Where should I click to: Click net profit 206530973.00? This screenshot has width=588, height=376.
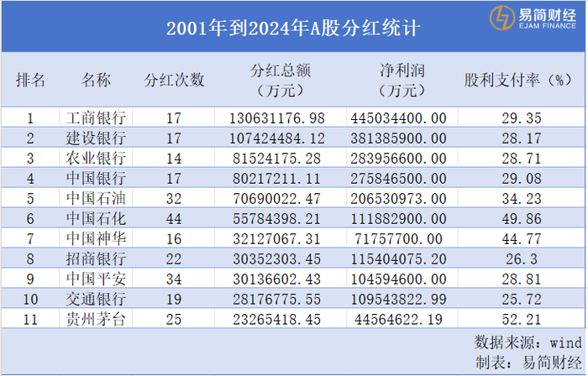[x=399, y=199]
